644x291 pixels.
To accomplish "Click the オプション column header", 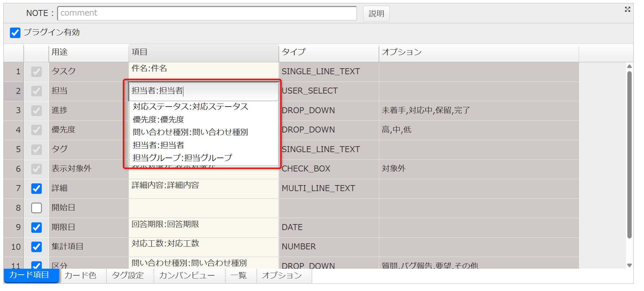I will 479,52.
